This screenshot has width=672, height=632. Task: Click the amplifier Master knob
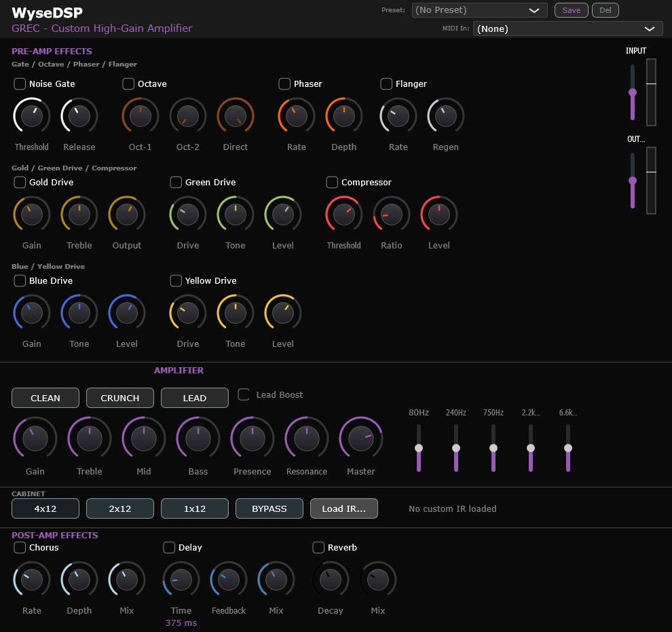(361, 439)
